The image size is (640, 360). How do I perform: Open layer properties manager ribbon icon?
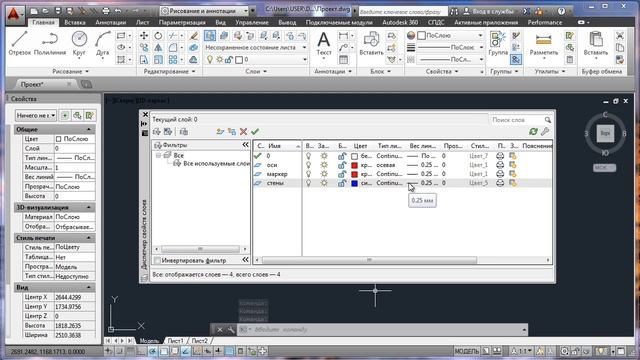coord(210,36)
